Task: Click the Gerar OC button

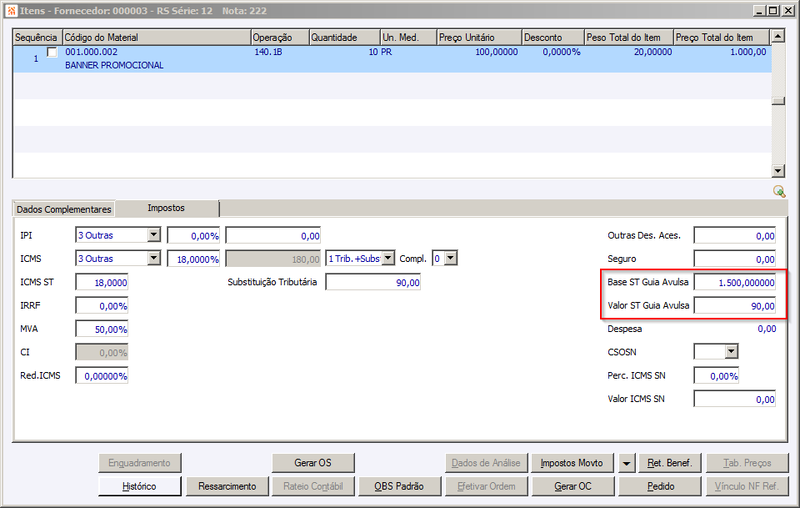Action: (x=573, y=486)
